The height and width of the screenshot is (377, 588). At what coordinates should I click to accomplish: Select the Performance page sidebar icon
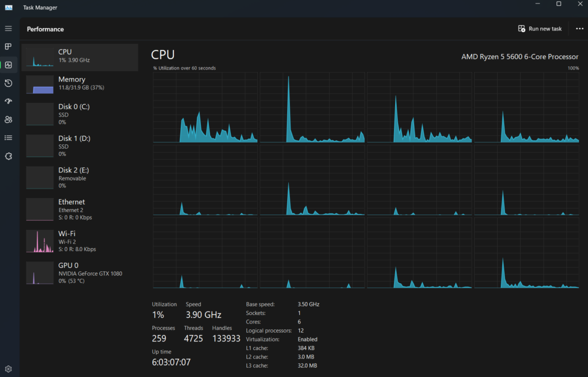8,65
